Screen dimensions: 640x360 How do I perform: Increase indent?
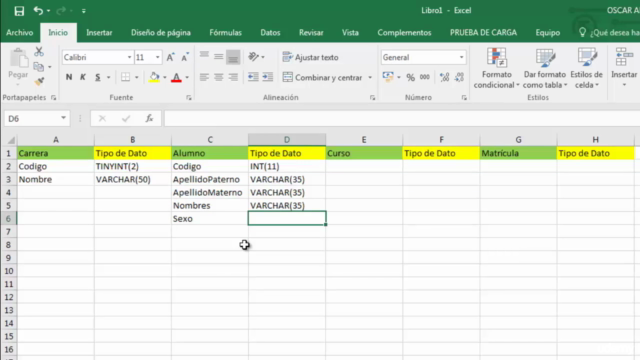pyautogui.click(x=268, y=77)
